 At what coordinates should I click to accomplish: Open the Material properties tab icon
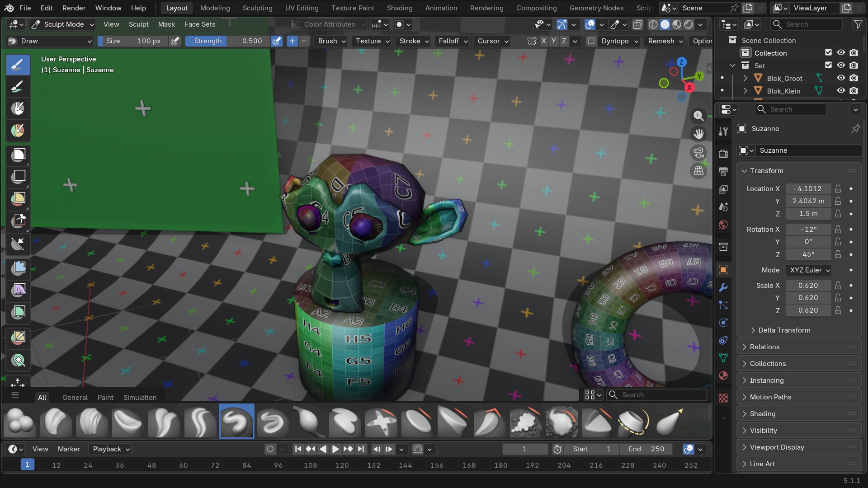[723, 376]
